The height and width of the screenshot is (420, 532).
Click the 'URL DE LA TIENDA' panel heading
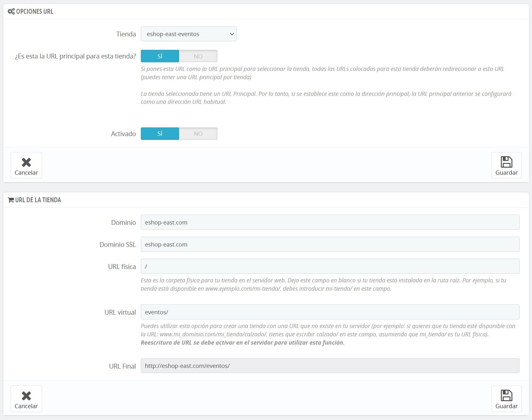(x=38, y=200)
